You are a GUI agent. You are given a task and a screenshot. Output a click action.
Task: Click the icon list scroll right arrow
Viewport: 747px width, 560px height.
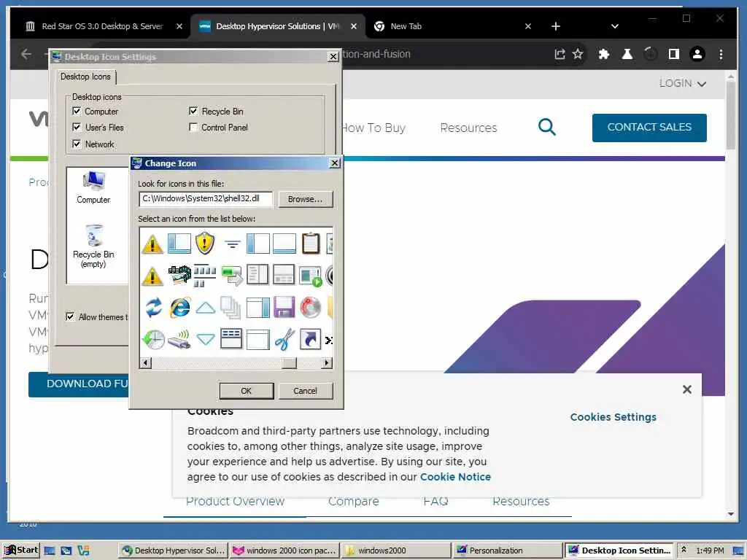point(326,363)
